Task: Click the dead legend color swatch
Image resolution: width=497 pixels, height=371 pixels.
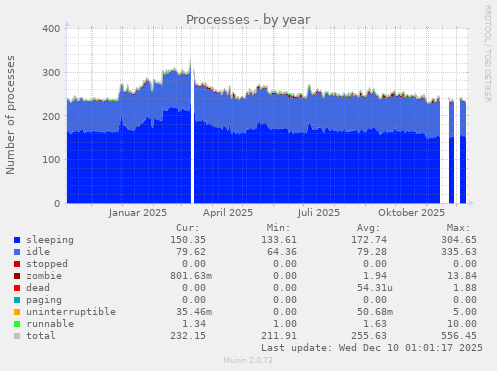Action: pyautogui.click(x=17, y=288)
